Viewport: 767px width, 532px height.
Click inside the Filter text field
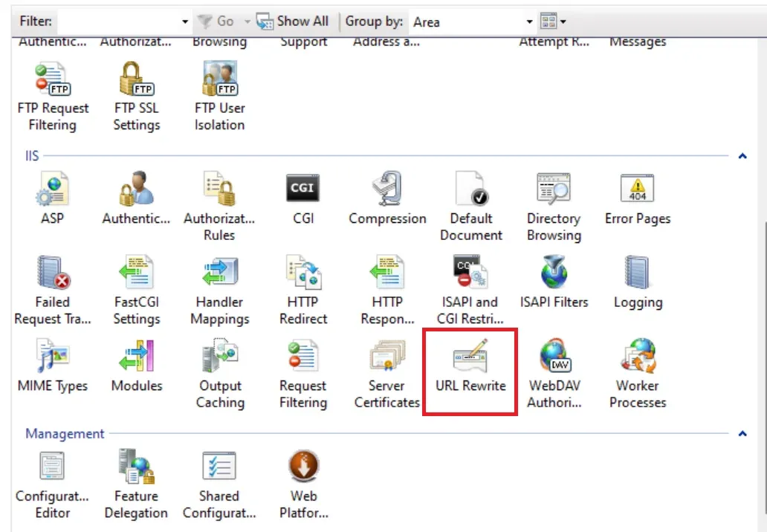coord(119,22)
